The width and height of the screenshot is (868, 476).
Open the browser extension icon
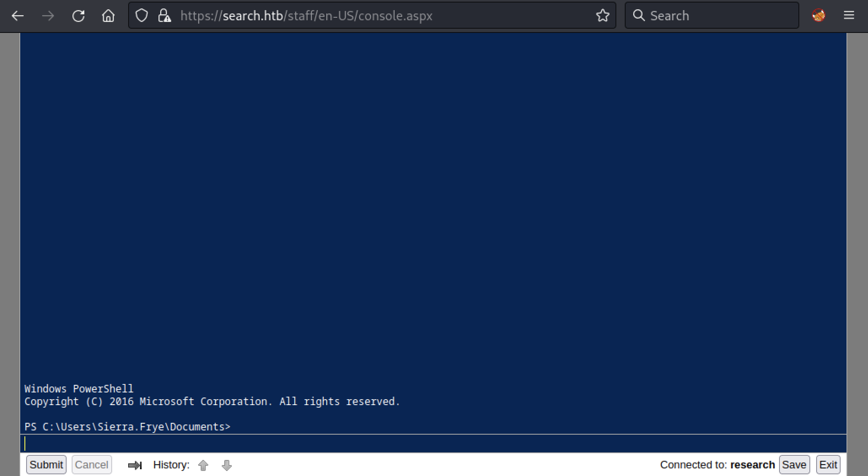tap(818, 16)
